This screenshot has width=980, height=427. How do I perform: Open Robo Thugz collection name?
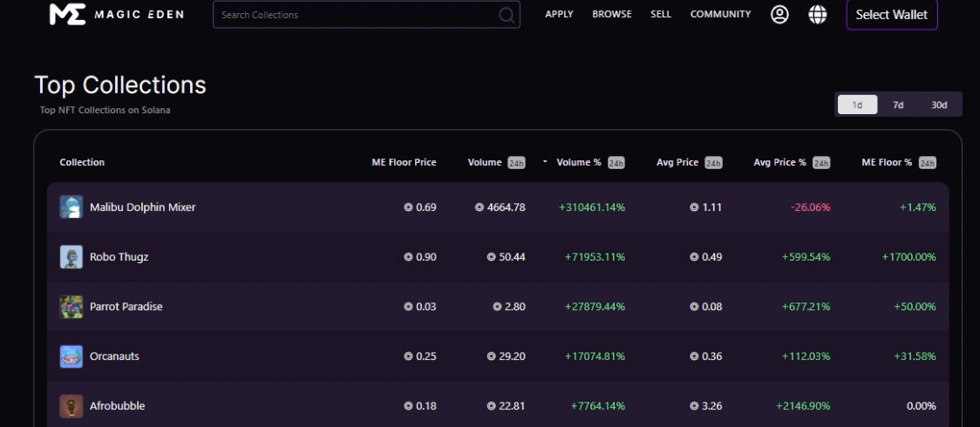(119, 256)
